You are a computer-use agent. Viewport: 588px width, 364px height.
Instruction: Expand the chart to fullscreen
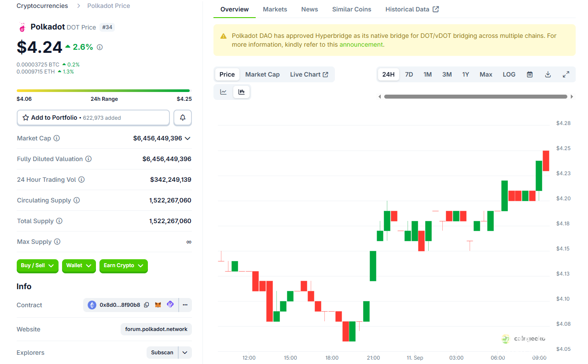566,74
